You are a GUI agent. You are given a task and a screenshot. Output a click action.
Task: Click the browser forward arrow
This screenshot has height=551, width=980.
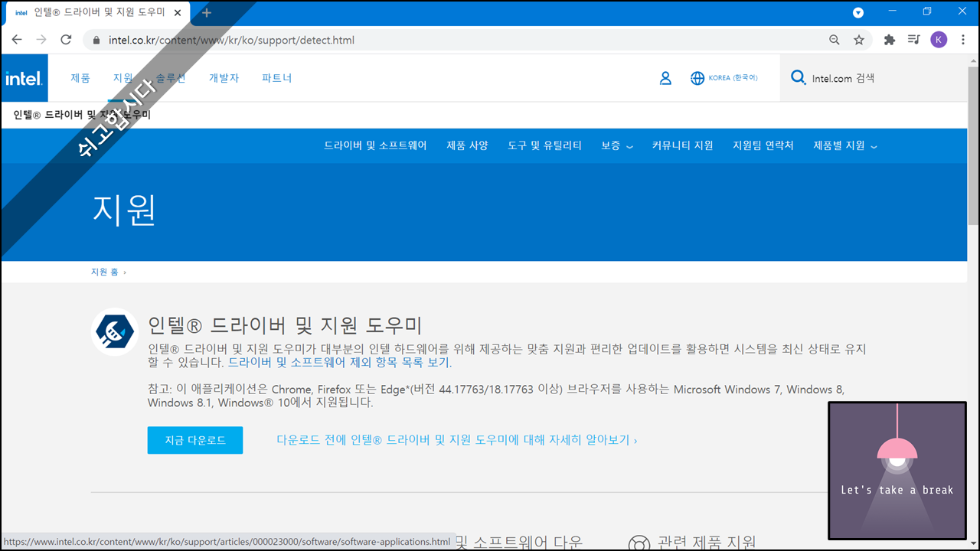(x=41, y=40)
